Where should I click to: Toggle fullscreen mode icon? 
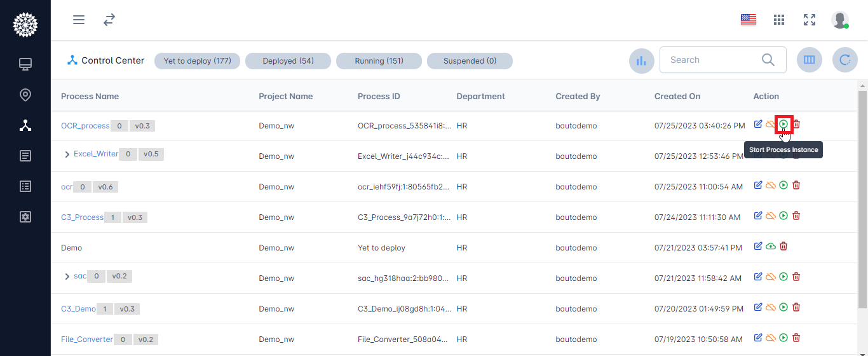tap(810, 20)
